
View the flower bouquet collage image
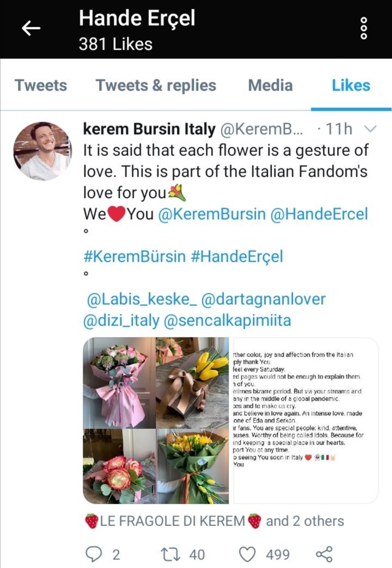tap(156, 420)
